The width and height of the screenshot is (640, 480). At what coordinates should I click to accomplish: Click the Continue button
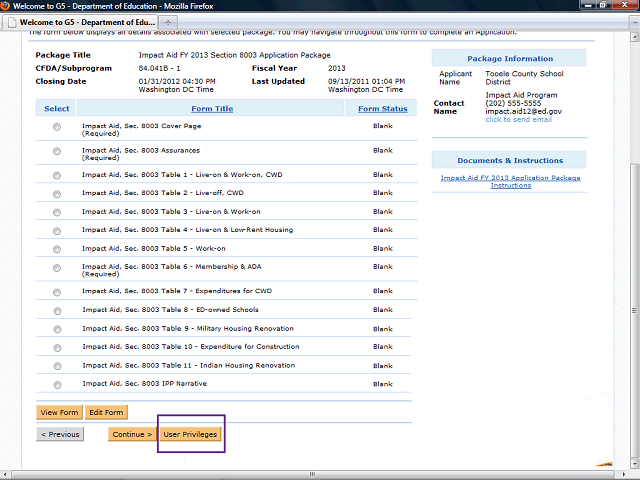point(132,434)
